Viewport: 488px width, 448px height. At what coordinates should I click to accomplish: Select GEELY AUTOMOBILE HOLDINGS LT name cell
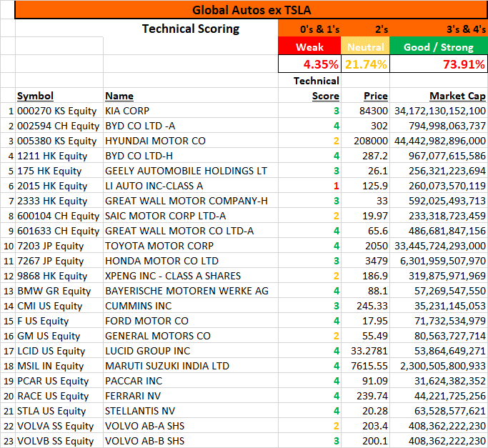[x=191, y=171]
